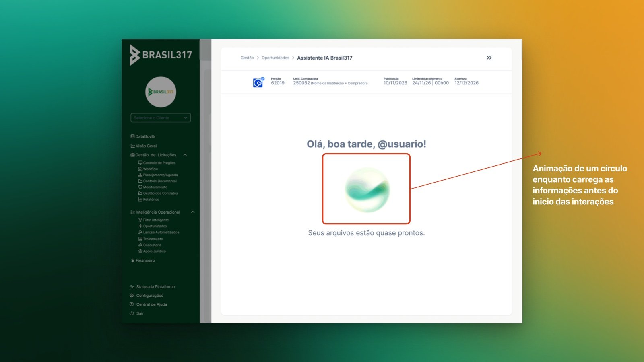
Task: Click the Publicação date 10/11/2026
Action: 395,83
